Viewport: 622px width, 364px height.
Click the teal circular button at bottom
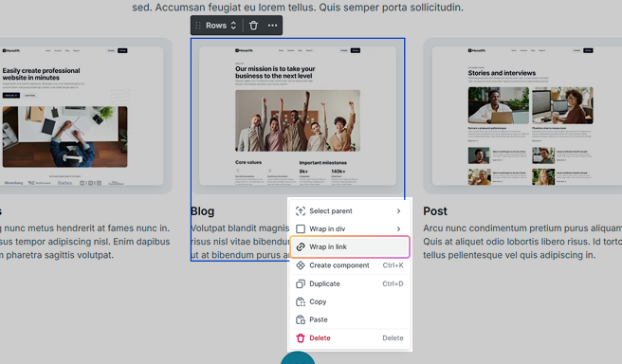pos(298,358)
